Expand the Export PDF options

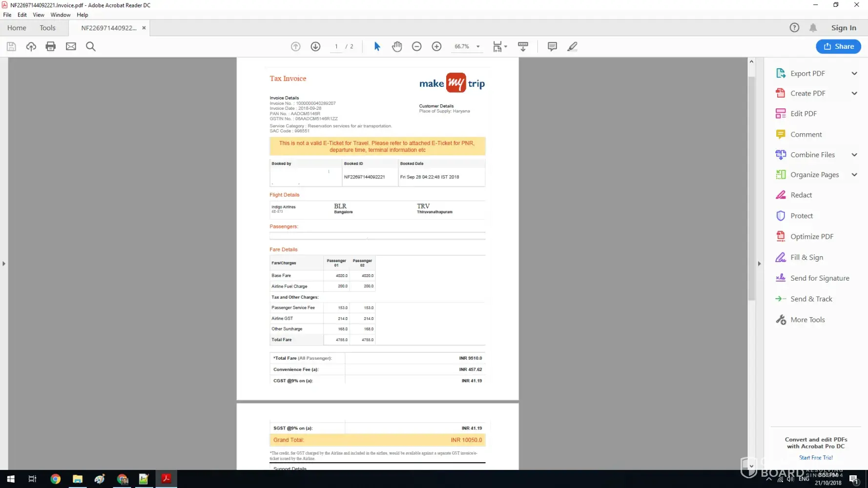[x=854, y=73]
